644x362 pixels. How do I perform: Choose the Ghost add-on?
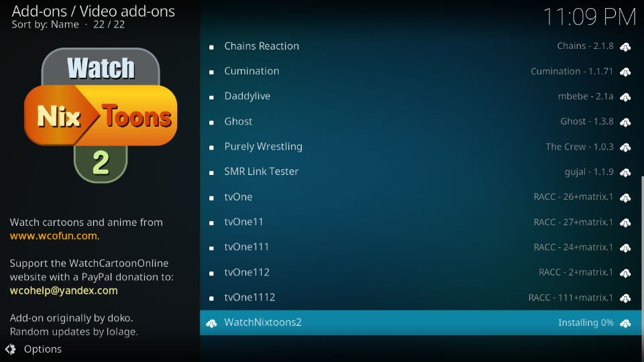421,121
